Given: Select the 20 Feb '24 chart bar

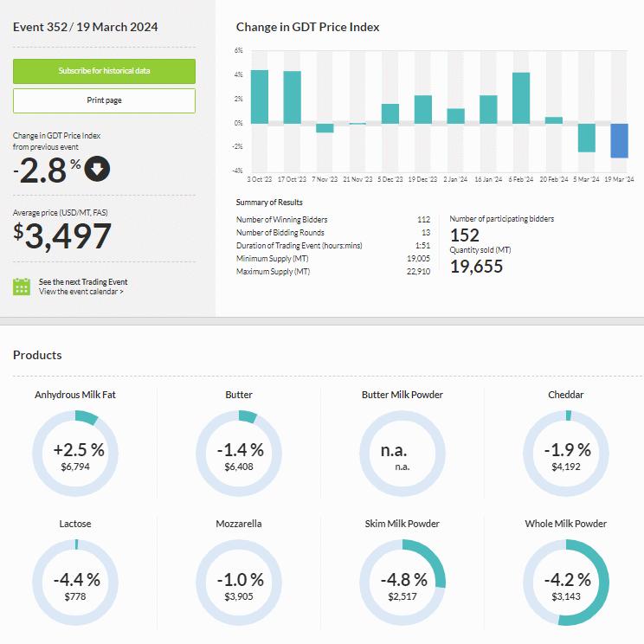Looking at the screenshot, I should [554, 120].
